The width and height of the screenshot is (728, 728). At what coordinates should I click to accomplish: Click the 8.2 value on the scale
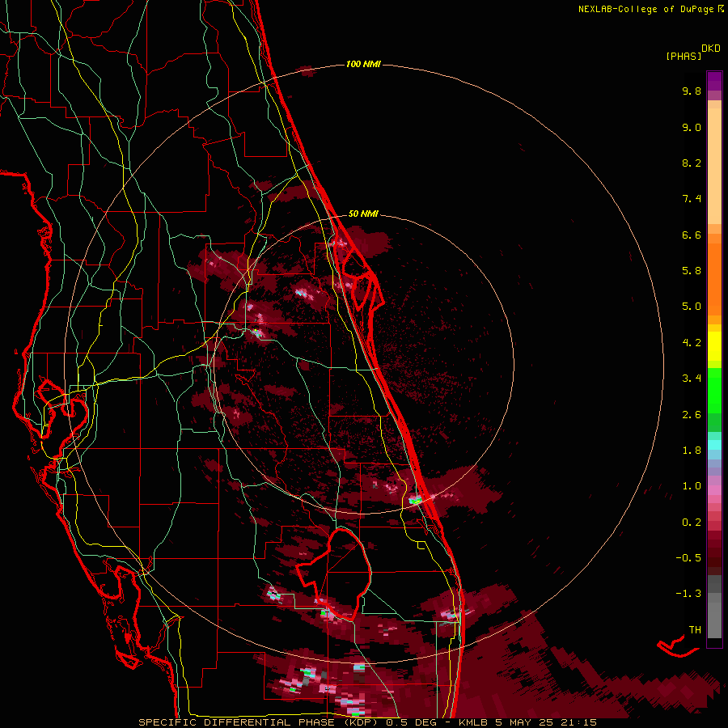(692, 163)
